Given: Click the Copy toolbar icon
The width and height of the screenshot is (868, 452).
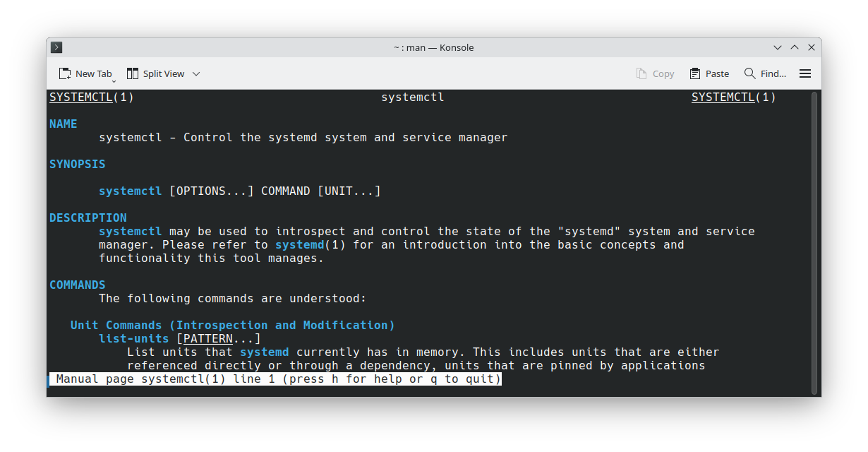Looking at the screenshot, I should 655,73.
